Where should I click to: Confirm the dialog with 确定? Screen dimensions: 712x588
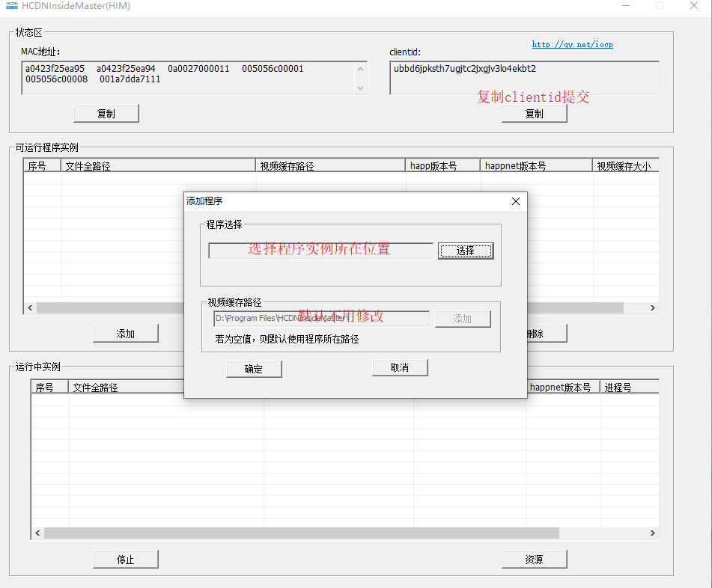tap(254, 369)
